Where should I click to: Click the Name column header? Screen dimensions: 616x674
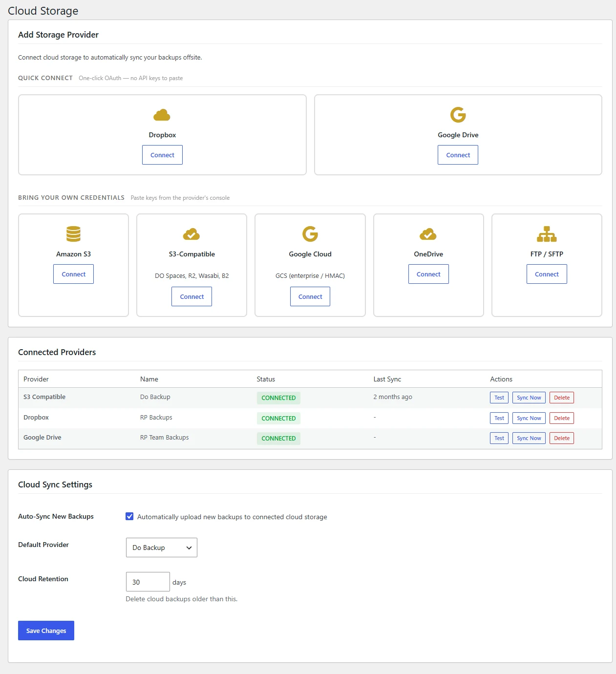[149, 379]
